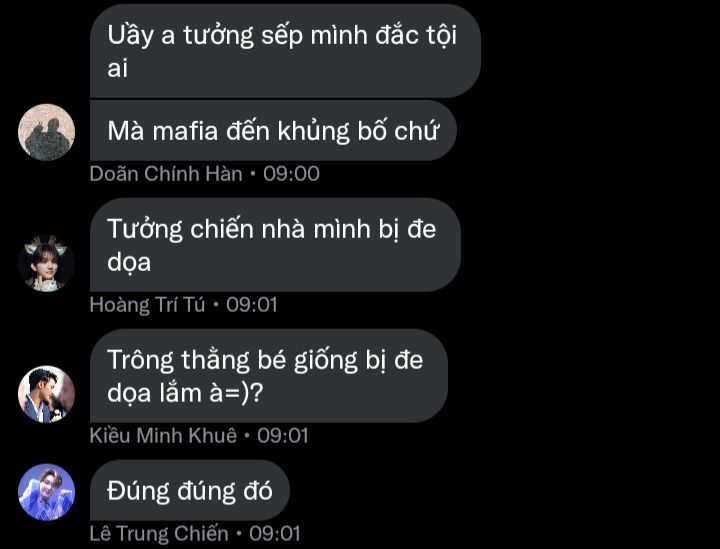Image resolution: width=720 pixels, height=549 pixels.
Task: Click the 09:01 timestamp beside Kiều Minh Khuê
Action: [282, 436]
